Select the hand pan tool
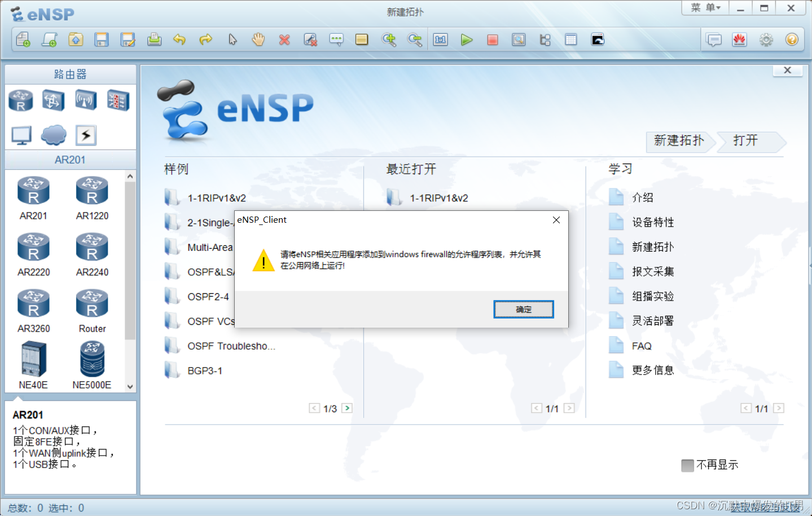The height and width of the screenshot is (516, 812). [258, 39]
